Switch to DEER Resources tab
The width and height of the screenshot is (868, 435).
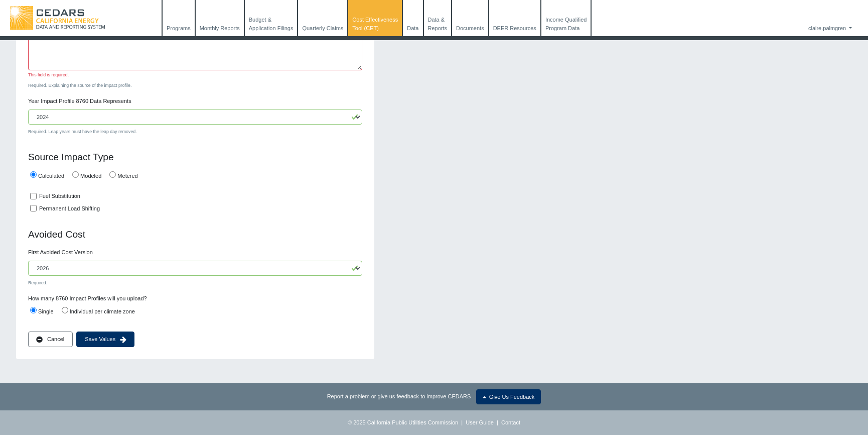click(x=514, y=28)
